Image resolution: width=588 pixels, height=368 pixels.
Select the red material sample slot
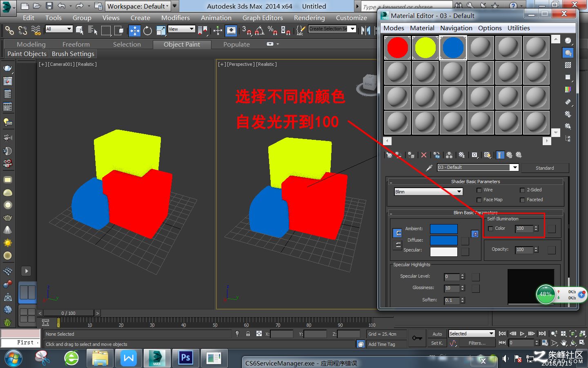tap(397, 48)
